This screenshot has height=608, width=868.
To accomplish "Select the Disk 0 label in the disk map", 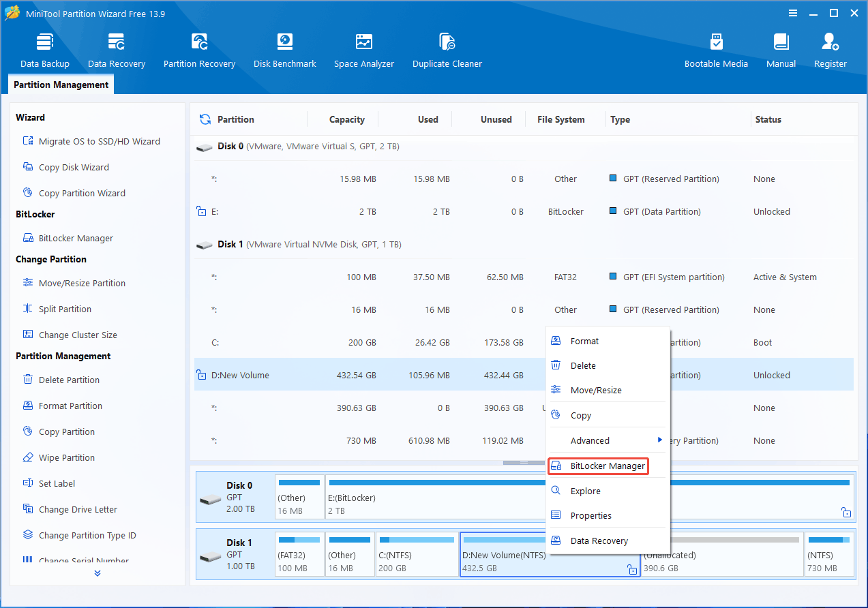I will point(235,498).
